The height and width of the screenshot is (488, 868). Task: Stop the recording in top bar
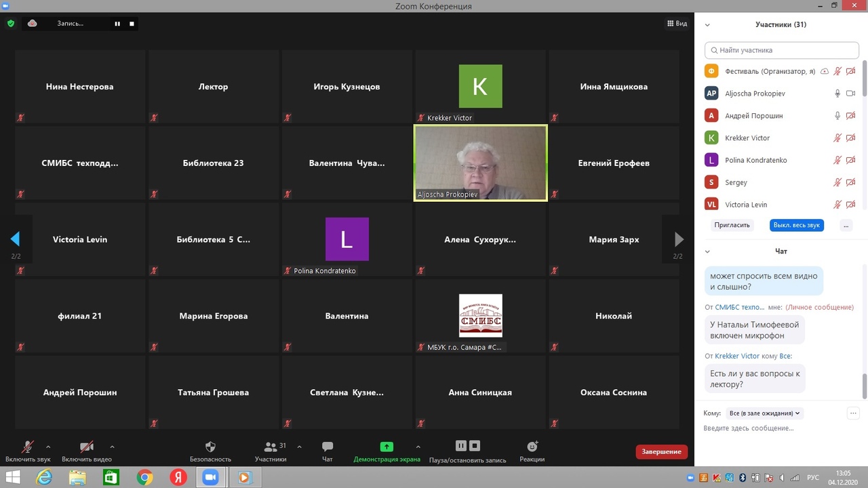coord(132,24)
